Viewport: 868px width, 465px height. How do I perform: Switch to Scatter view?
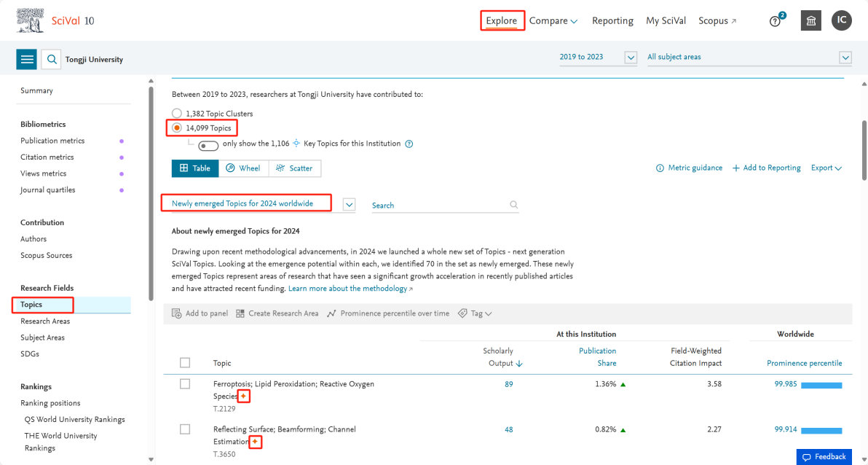(294, 168)
